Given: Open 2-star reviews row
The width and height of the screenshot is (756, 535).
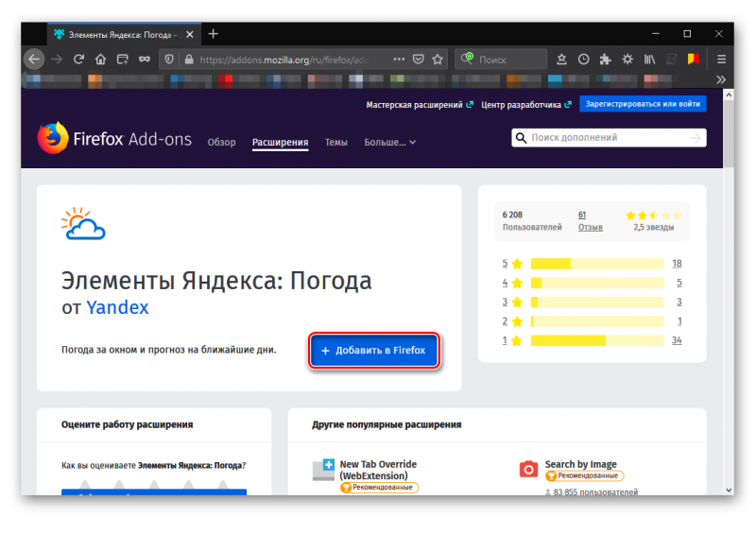Looking at the screenshot, I should point(592,321).
